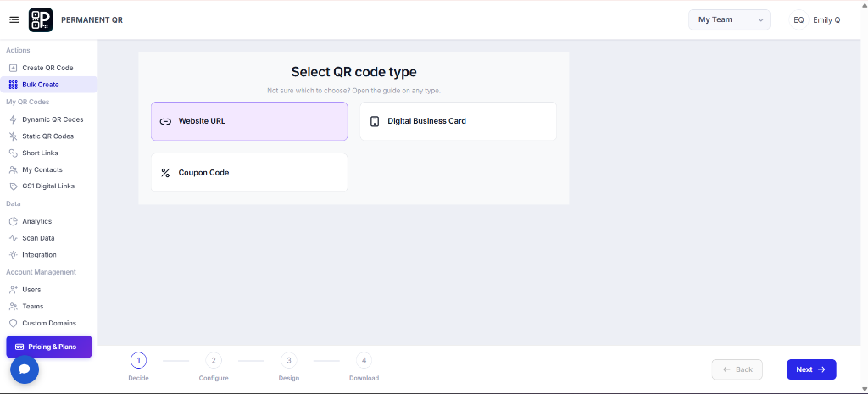Open the My Team dropdown
The height and width of the screenshot is (394, 868).
click(x=729, y=19)
